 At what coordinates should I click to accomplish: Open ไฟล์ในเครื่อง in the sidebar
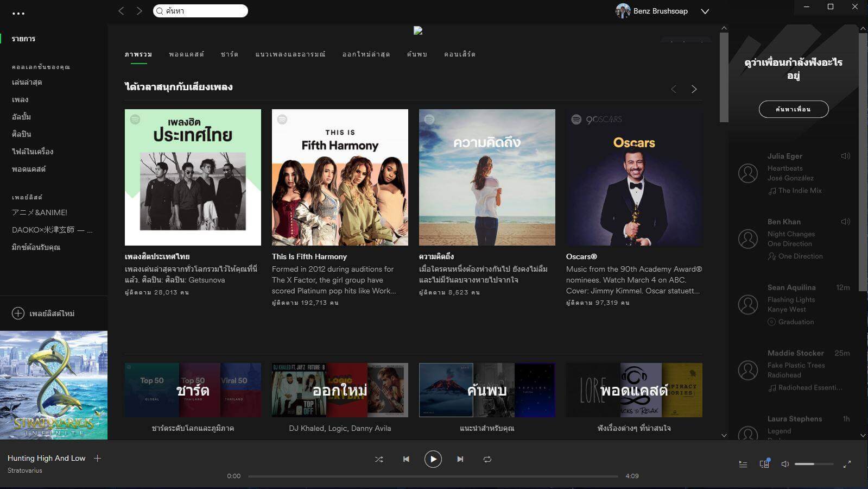pos(33,152)
